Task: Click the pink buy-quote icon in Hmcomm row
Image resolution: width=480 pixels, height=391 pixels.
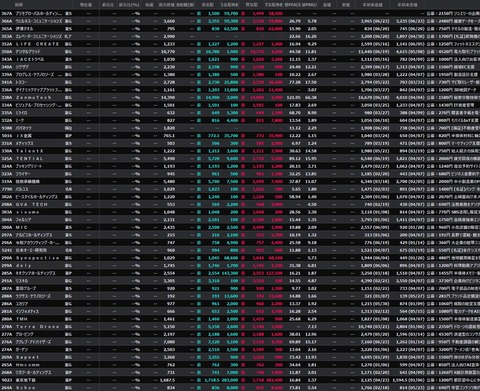Action: [243, 365]
